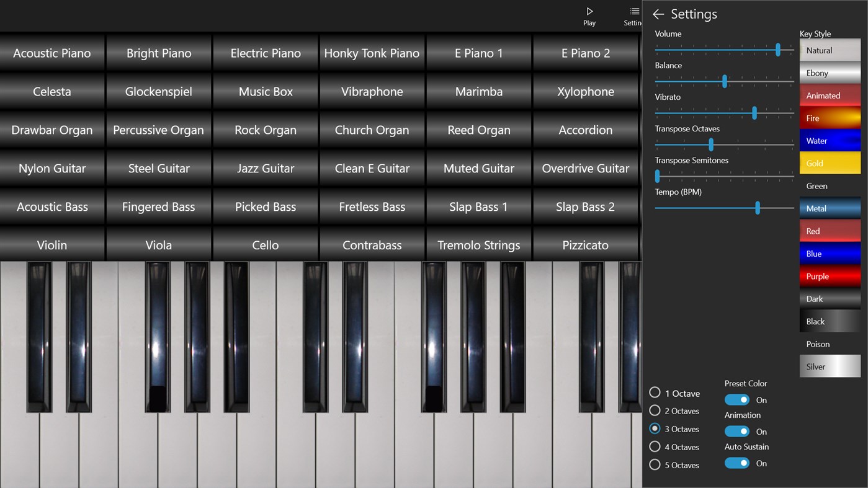Disable the Animation toggle

pos(736,431)
